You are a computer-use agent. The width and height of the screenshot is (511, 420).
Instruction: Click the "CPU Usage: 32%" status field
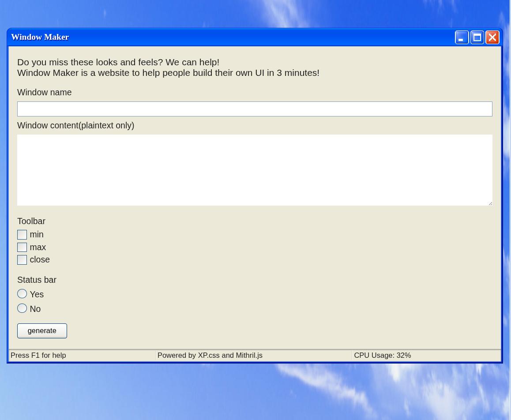pyautogui.click(x=382, y=356)
